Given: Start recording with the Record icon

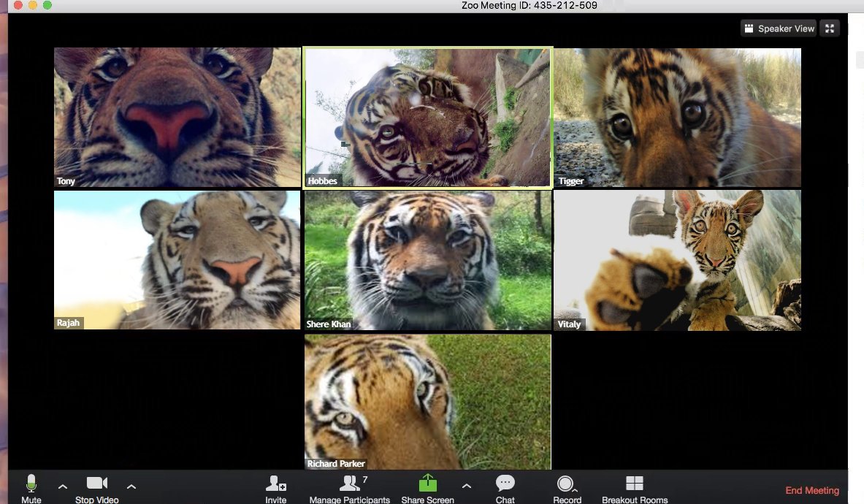Looking at the screenshot, I should click(x=565, y=484).
